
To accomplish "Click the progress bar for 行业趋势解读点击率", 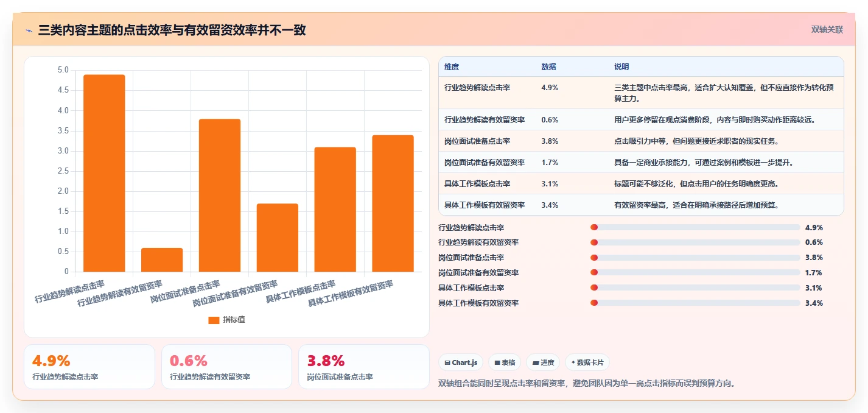I will (695, 227).
